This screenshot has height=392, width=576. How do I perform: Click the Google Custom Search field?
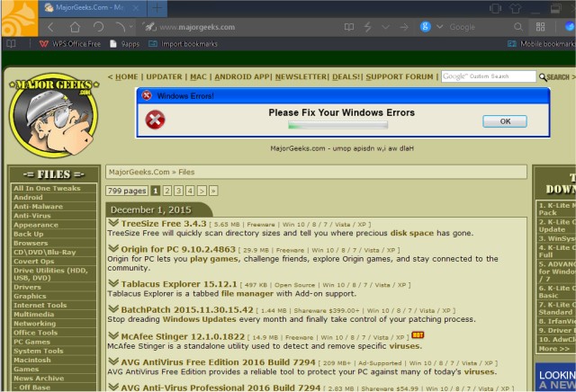[x=488, y=76]
